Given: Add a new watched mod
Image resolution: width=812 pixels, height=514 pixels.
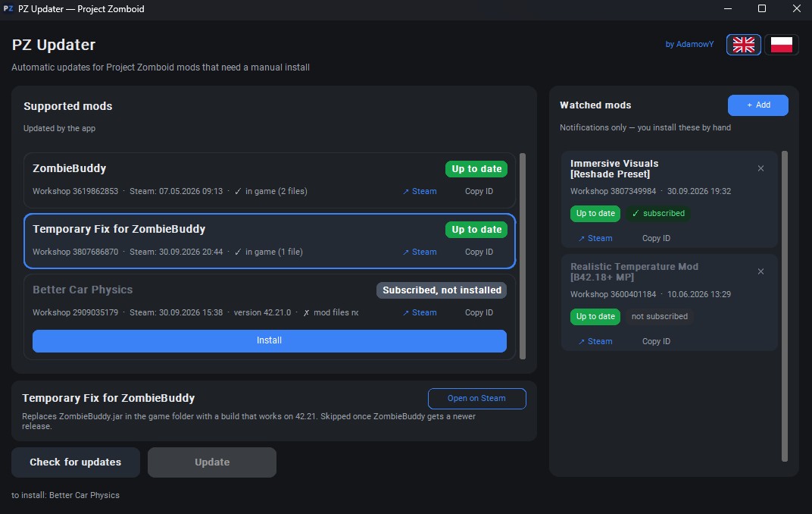Looking at the screenshot, I should coord(757,105).
